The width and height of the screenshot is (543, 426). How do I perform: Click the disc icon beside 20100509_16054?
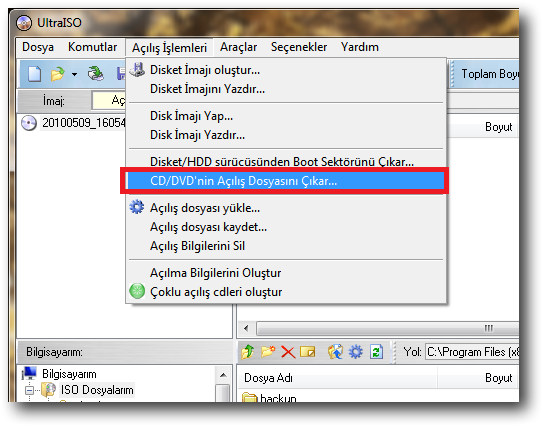(x=29, y=123)
